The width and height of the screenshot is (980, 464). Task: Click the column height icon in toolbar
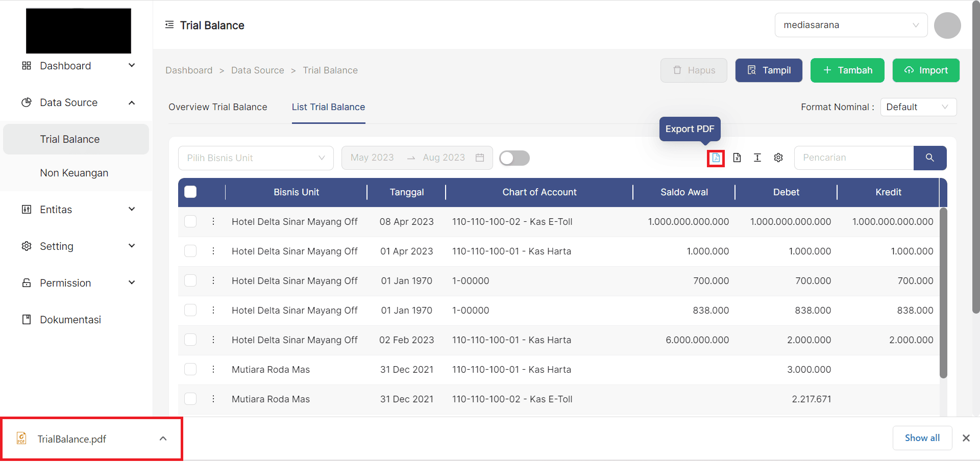coord(757,158)
